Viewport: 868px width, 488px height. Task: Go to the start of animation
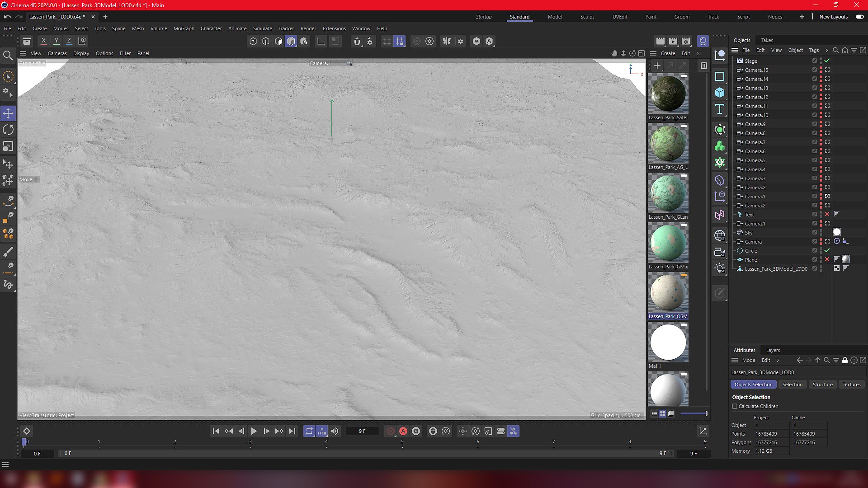click(216, 432)
